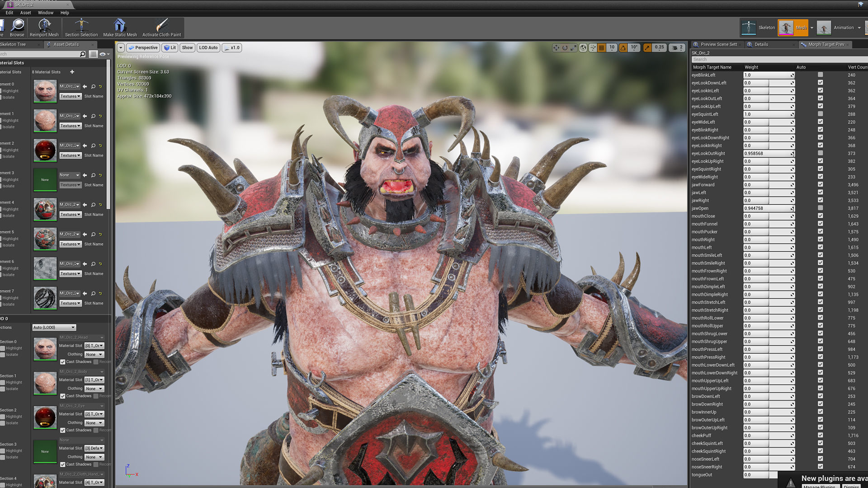This screenshot has width=868, height=488.
Task: Select the scale gizmo in viewport toolbar
Action: pyautogui.click(x=573, y=47)
